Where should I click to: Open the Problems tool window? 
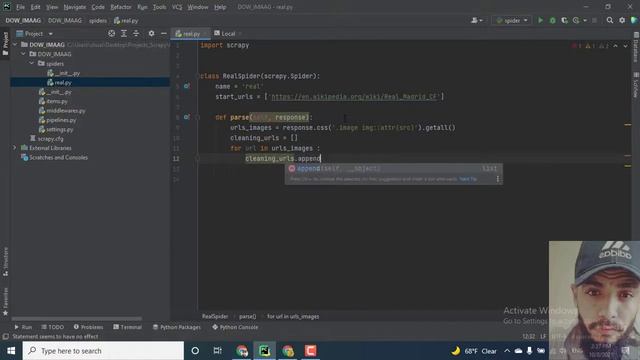[89, 327]
